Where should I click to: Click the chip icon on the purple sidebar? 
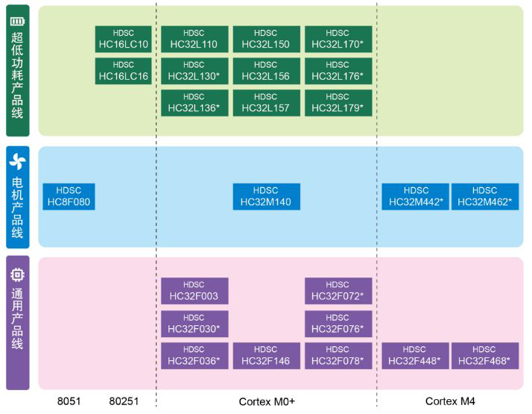point(17,275)
